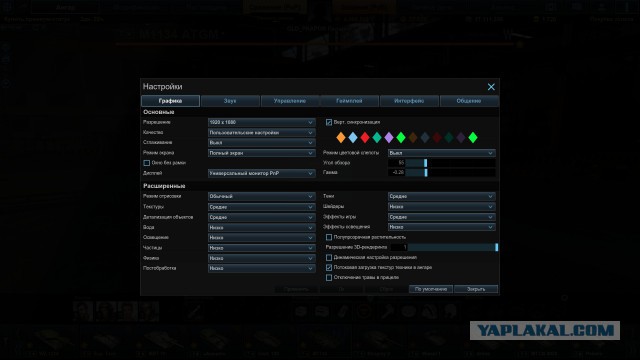Image resolution: width=640 pixels, height=360 pixels.
Task: Switch to the Графика tab
Action: point(170,101)
